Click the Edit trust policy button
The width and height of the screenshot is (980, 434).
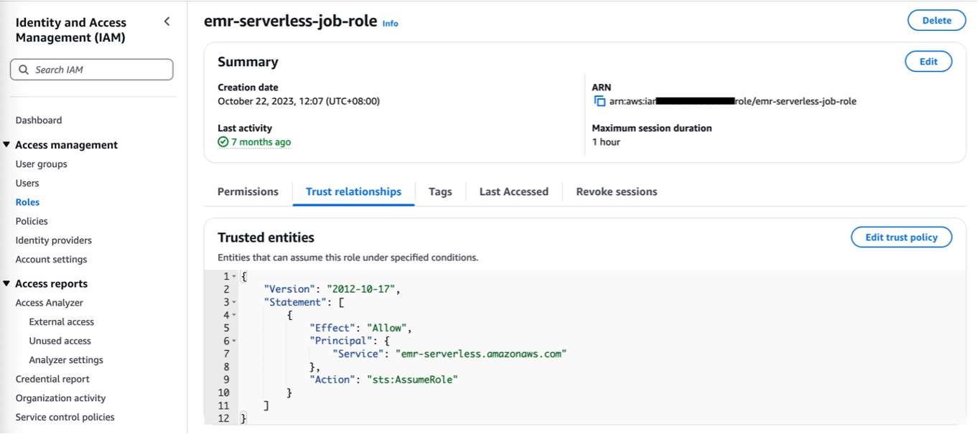pyautogui.click(x=901, y=237)
